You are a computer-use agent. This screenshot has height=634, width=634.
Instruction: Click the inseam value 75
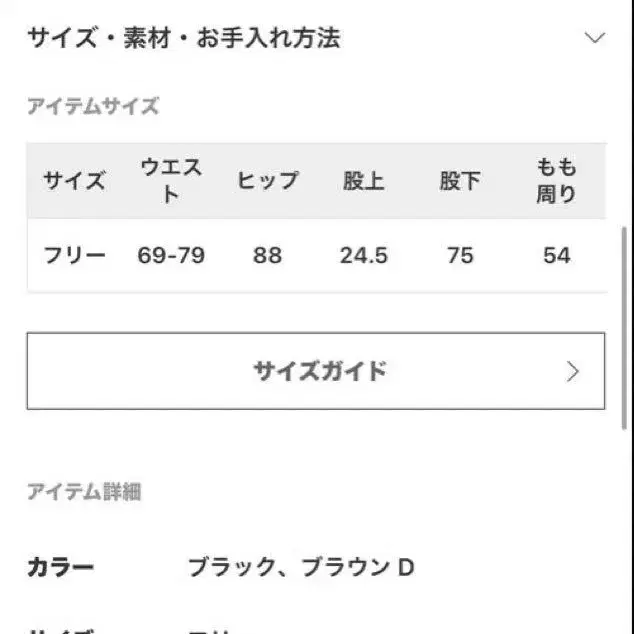(460, 255)
